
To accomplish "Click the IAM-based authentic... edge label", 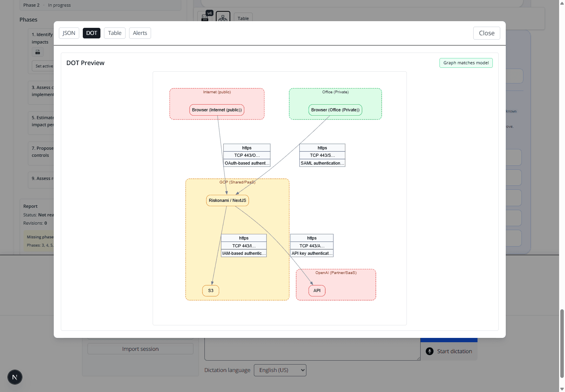I will (244, 253).
